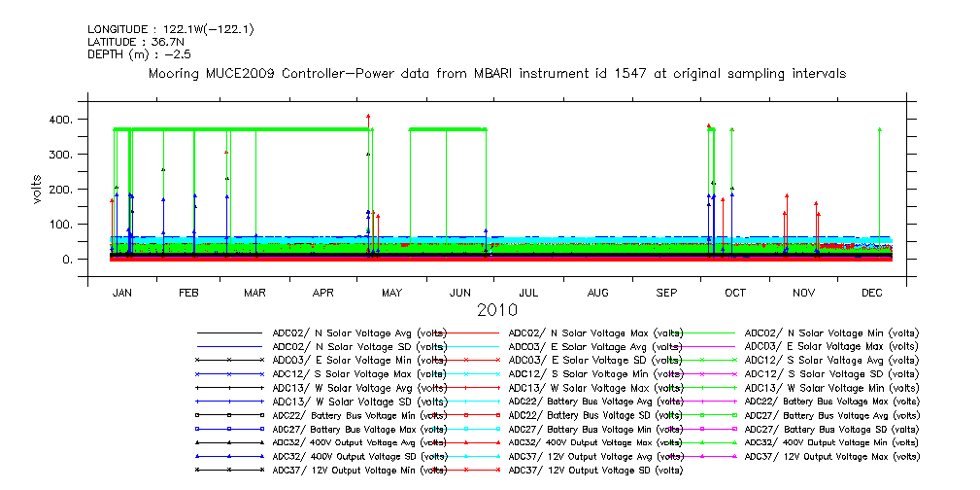Screen dimensions: 980x490
Task: Click the chart title mentioning Mooring MUCE2009
Action: coord(496,74)
